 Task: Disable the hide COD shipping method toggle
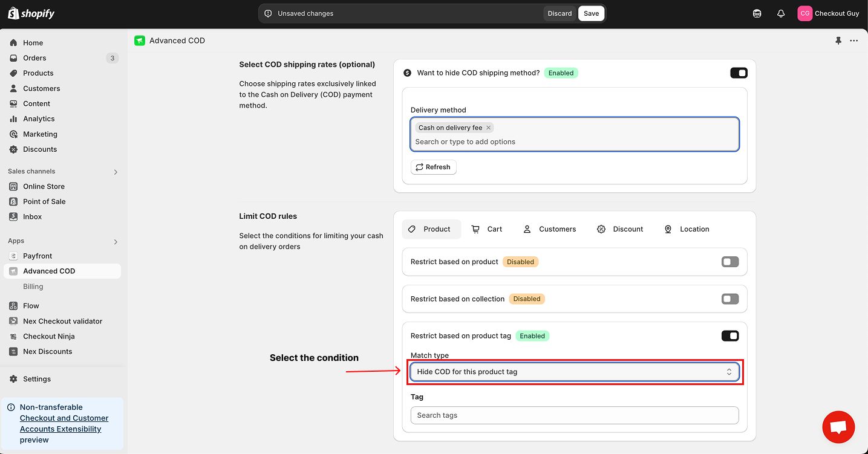[739, 73]
